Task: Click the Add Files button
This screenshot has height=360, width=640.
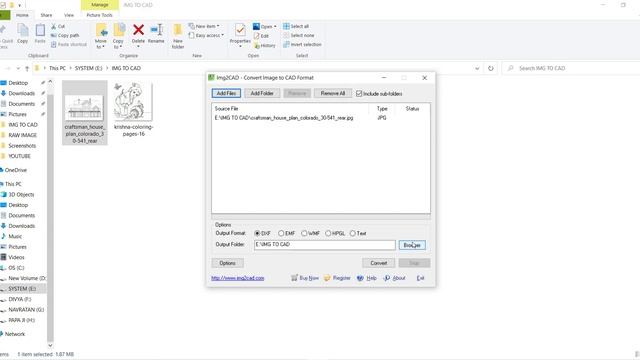Action: (226, 93)
